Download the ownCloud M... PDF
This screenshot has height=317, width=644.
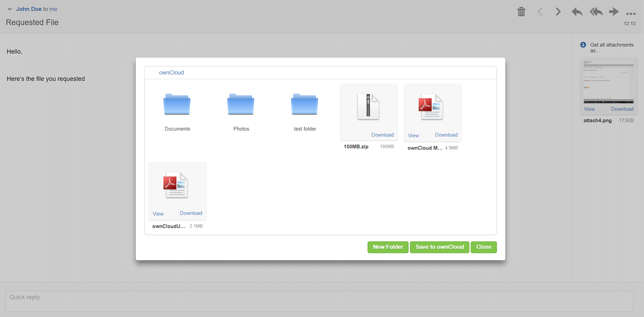446,135
